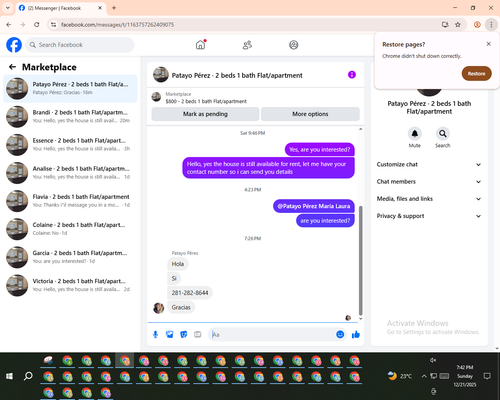The height and width of the screenshot is (400, 500).
Task: Go back using Marketplace back arrow
Action: 12,67
